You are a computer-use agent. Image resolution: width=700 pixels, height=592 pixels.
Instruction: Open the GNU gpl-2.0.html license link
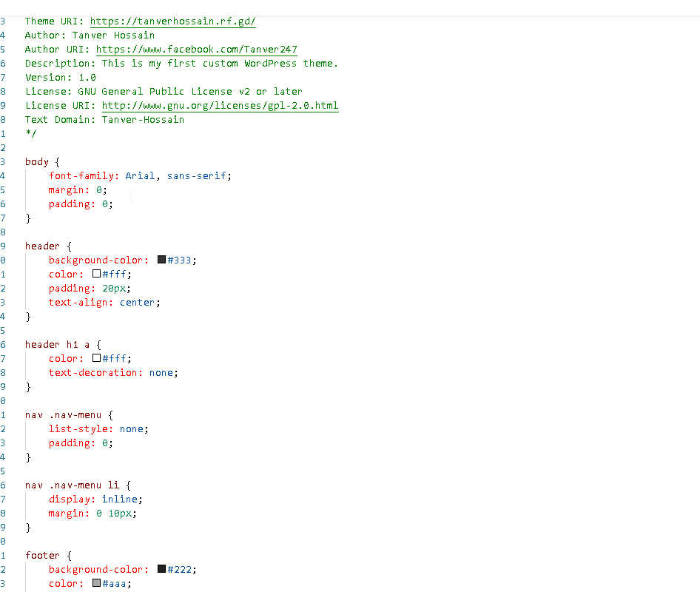220,106
